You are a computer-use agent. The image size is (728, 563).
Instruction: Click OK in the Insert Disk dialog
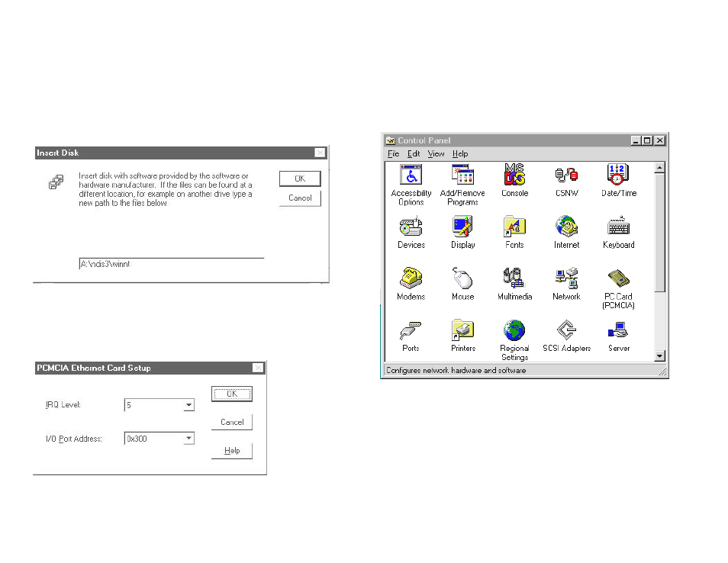(300, 179)
